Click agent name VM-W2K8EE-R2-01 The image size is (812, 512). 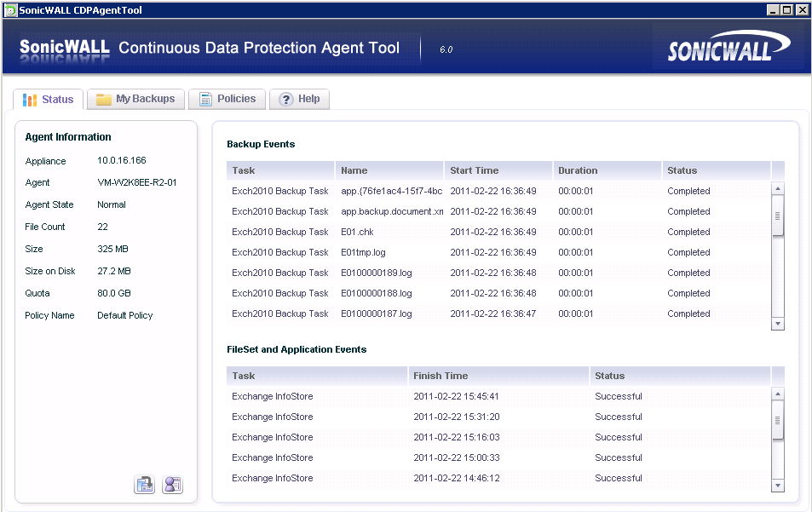pos(136,182)
